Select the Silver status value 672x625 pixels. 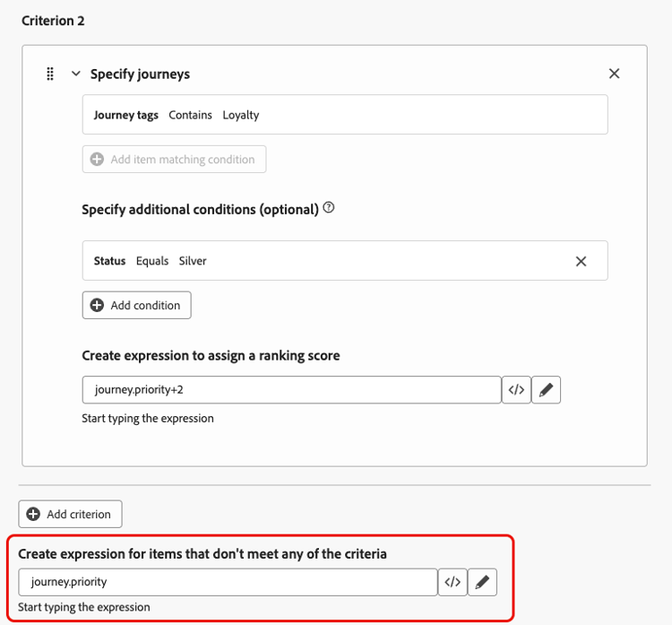(193, 261)
